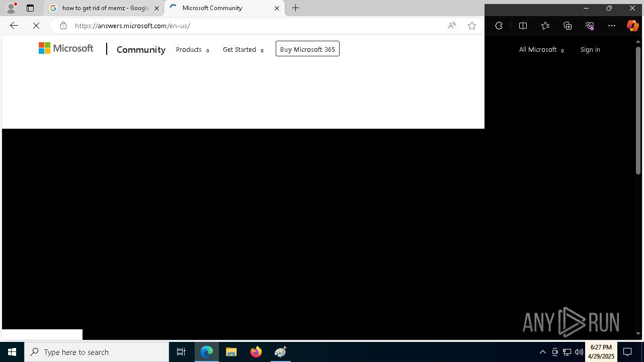
Task: Activate the Read aloud icon
Action: 452,26
